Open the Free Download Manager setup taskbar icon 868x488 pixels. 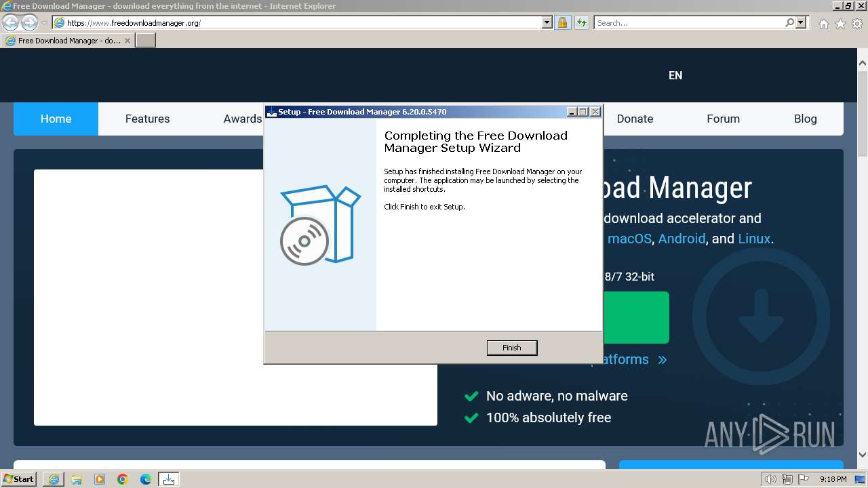[x=169, y=479]
